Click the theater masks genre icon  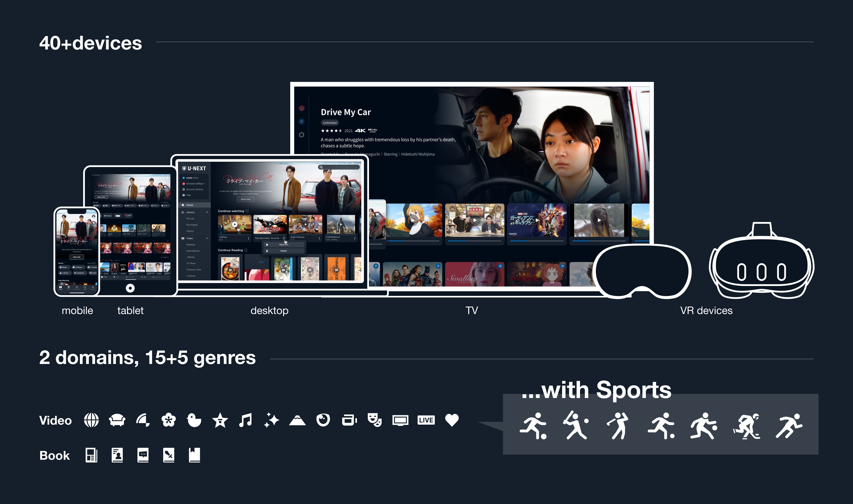(375, 420)
